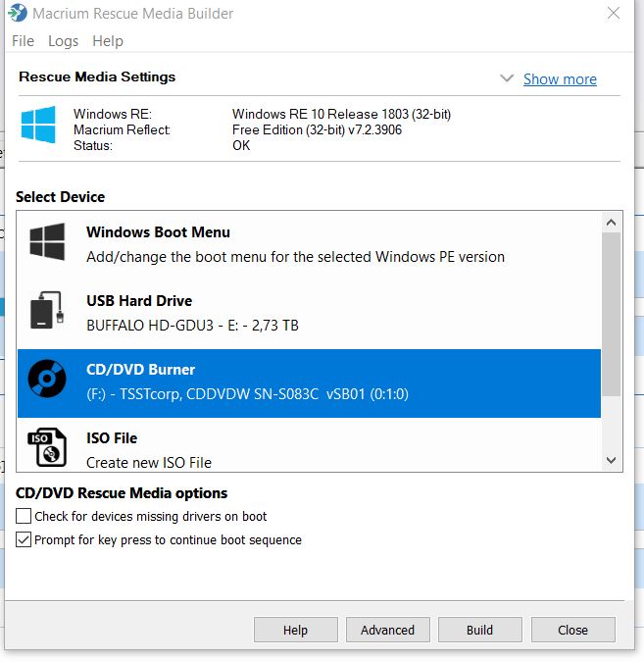Select the ISO File icon
644x662 pixels.
[x=47, y=447]
